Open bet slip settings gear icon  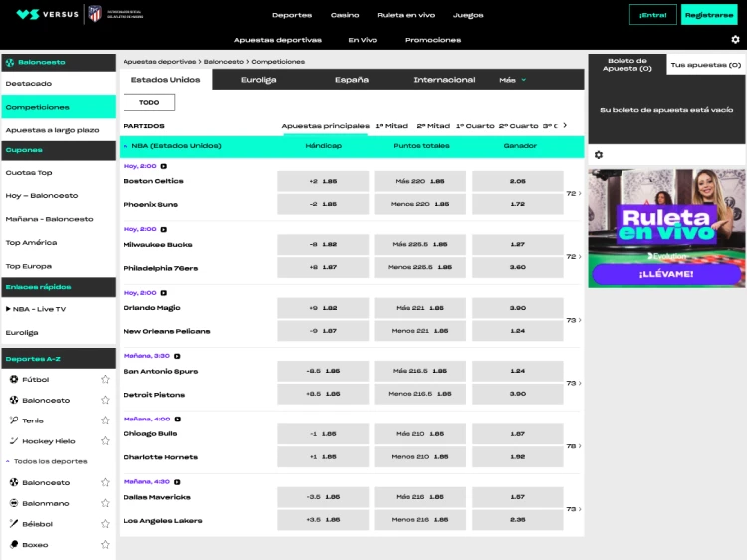598,155
